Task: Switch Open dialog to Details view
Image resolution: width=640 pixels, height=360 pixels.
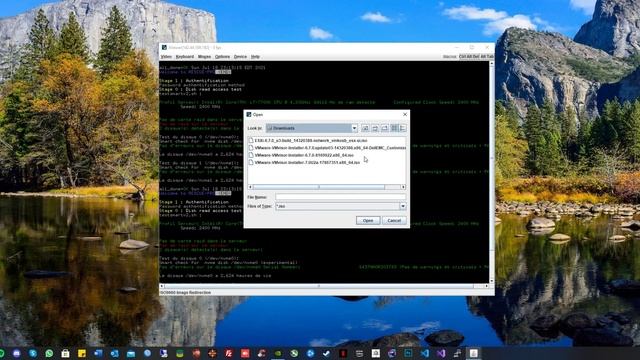Action: (x=402, y=128)
